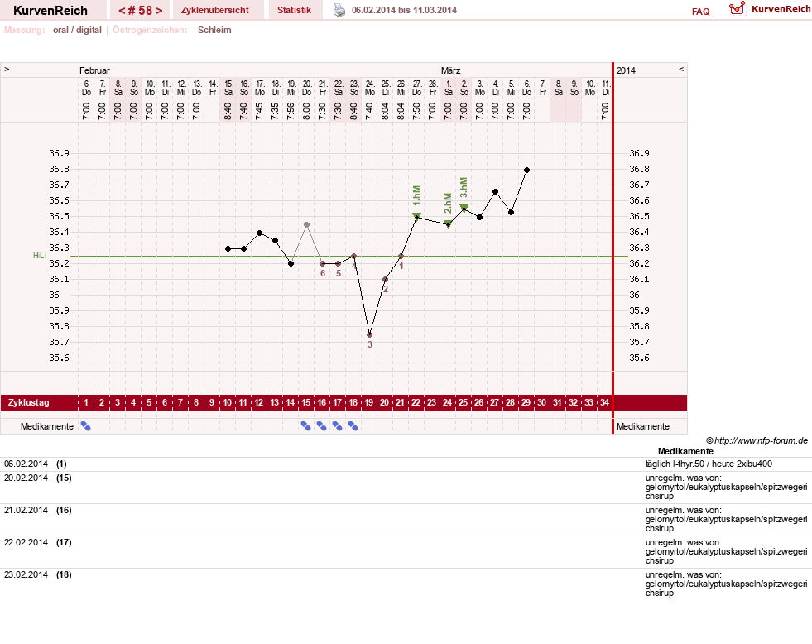Click the measurement time 7:56
The width and height of the screenshot is (812, 644).
291,111
